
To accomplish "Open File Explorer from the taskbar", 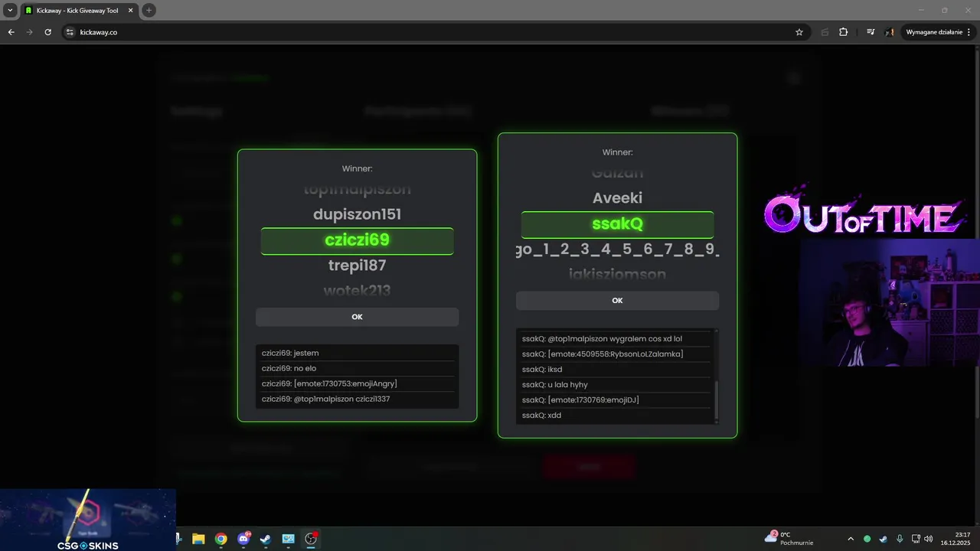I will pos(198,539).
